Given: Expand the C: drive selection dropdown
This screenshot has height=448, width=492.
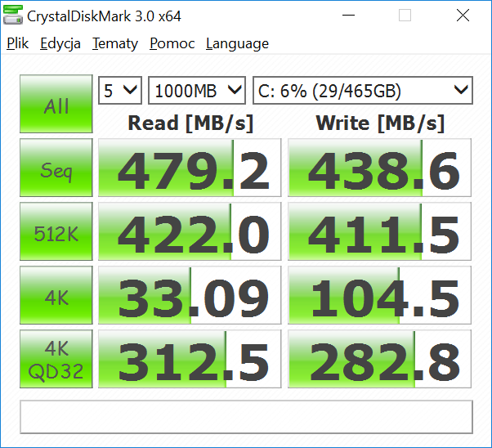Looking at the screenshot, I should tap(363, 91).
